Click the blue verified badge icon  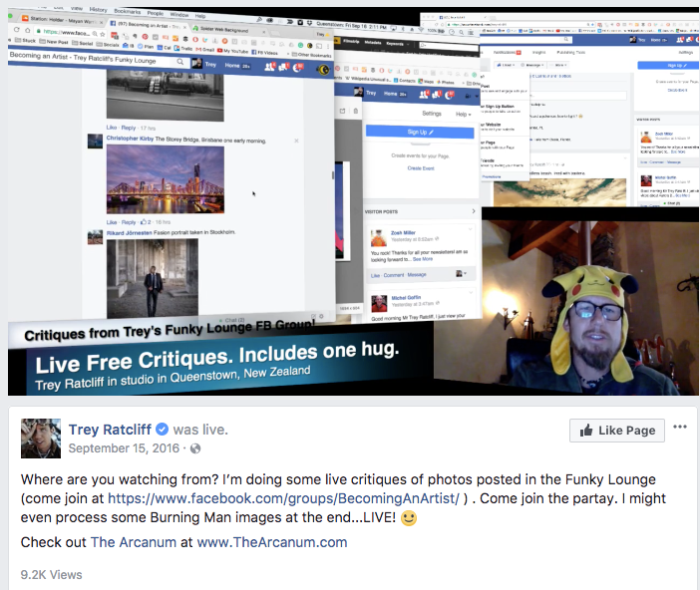[x=163, y=430]
